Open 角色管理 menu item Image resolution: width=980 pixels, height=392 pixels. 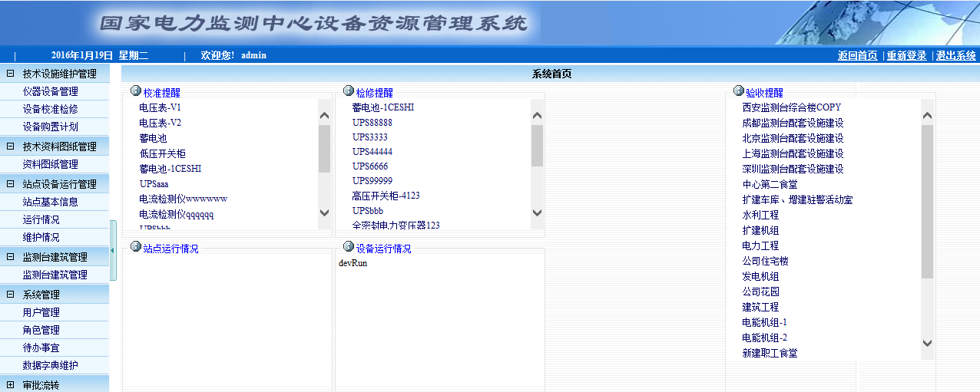41,330
